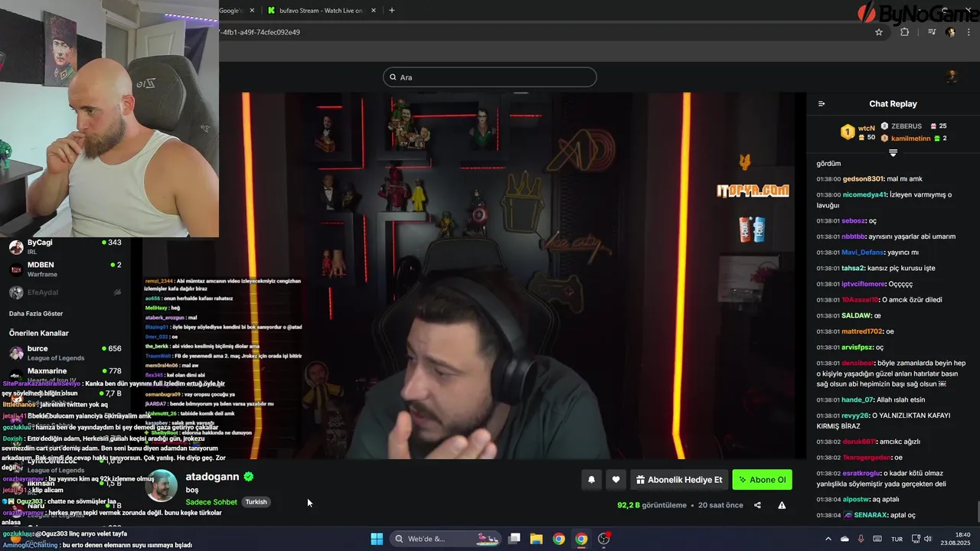
Task: Open volume speaker tray icon
Action: point(929,539)
